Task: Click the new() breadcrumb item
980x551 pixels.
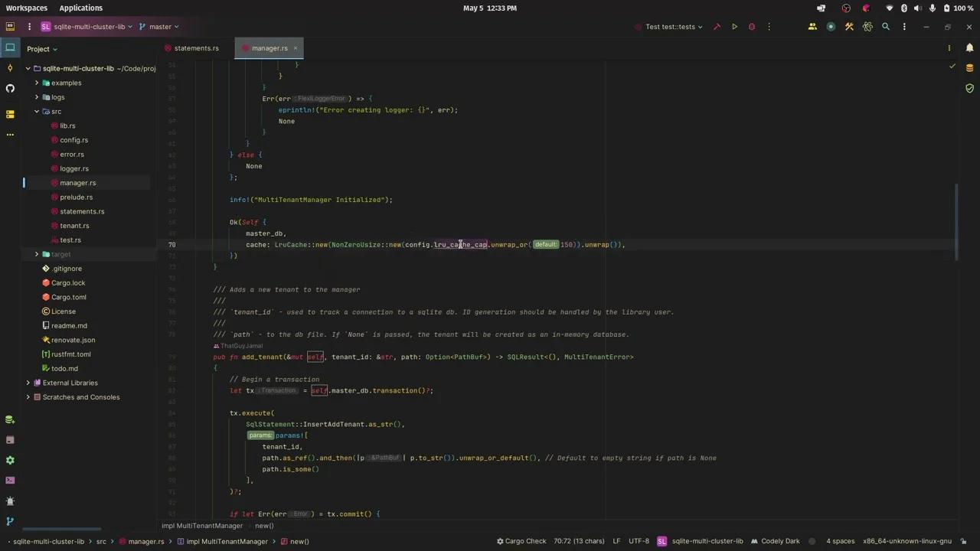Action: (x=299, y=541)
